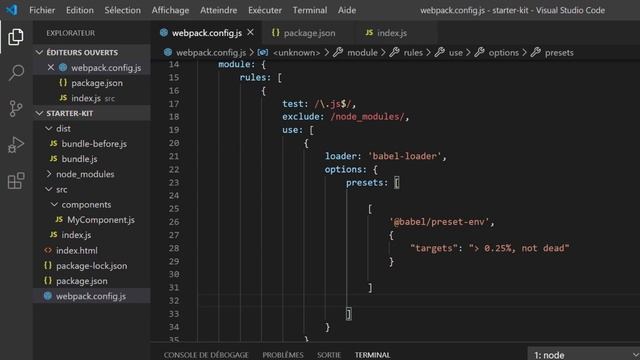This screenshot has height=360, width=640.
Task: Click webpack.config.js breadcrumb item
Action: pyautogui.click(x=211, y=52)
